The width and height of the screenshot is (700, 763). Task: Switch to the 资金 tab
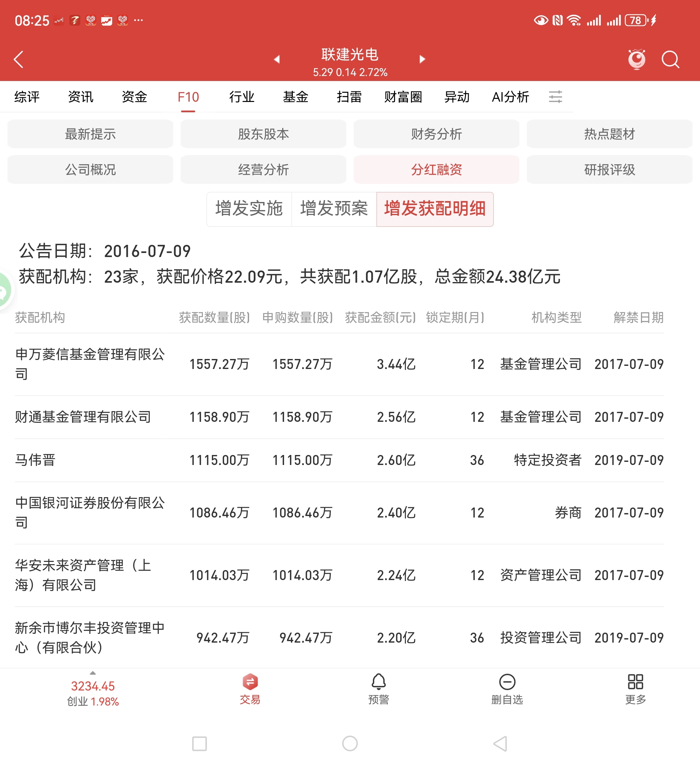tap(134, 97)
